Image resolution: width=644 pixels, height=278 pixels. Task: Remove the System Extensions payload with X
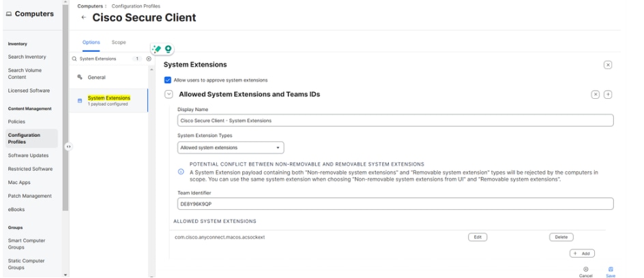608,64
